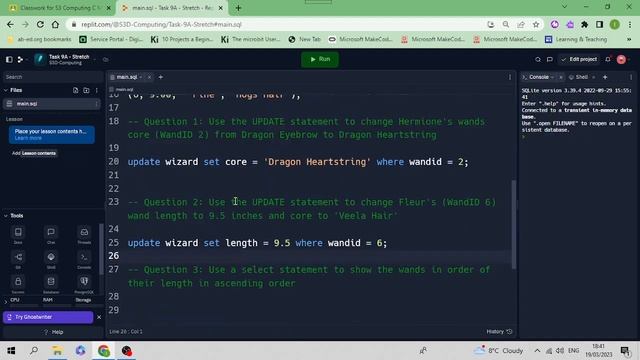Close the Console tab

[560, 77]
